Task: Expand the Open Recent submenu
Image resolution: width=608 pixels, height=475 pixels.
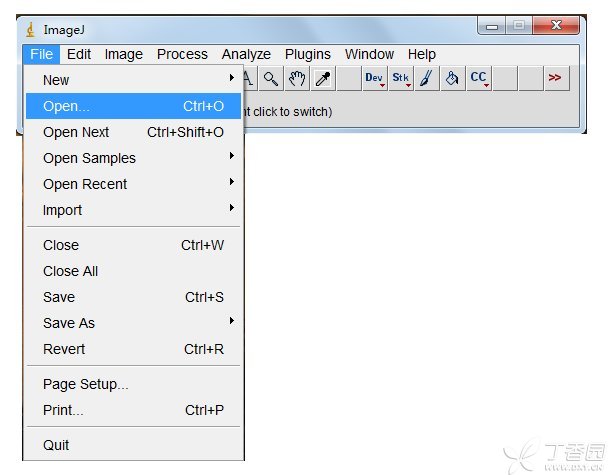Action: pyautogui.click(x=133, y=184)
